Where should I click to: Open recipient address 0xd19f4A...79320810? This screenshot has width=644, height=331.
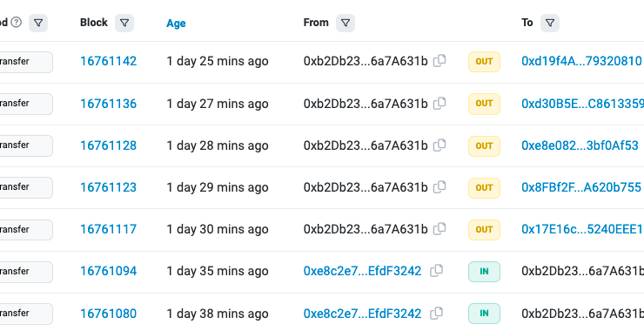(581, 61)
